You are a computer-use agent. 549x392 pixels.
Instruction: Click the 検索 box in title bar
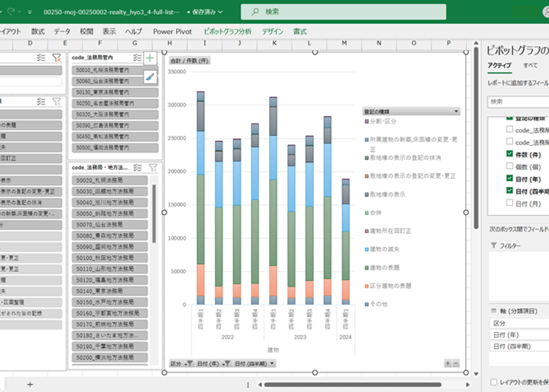(343, 12)
